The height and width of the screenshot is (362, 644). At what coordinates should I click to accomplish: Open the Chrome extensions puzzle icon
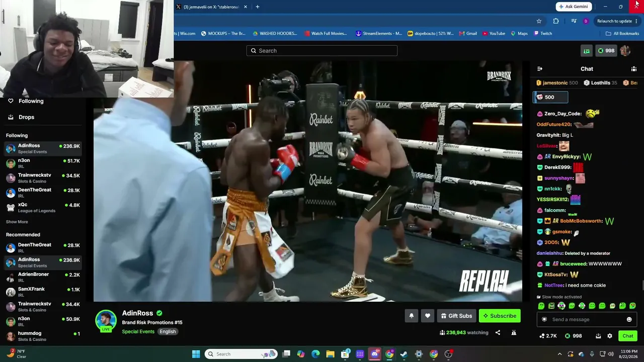[556, 21]
